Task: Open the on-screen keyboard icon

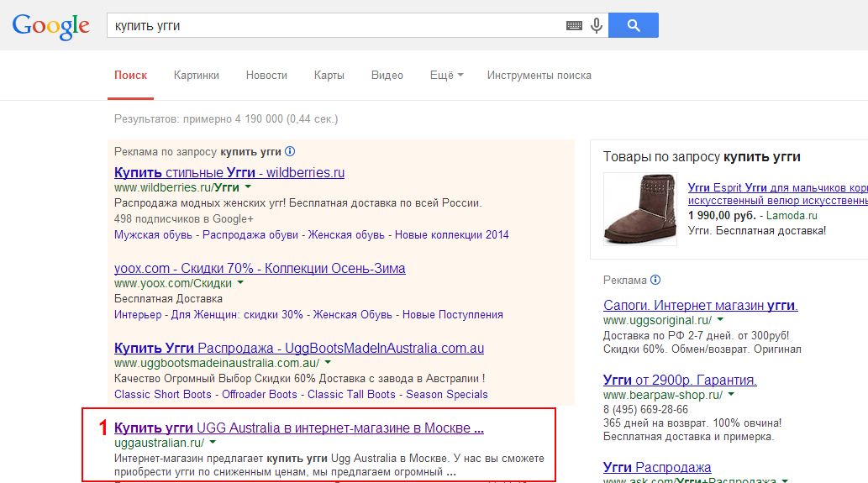Action: tap(574, 25)
